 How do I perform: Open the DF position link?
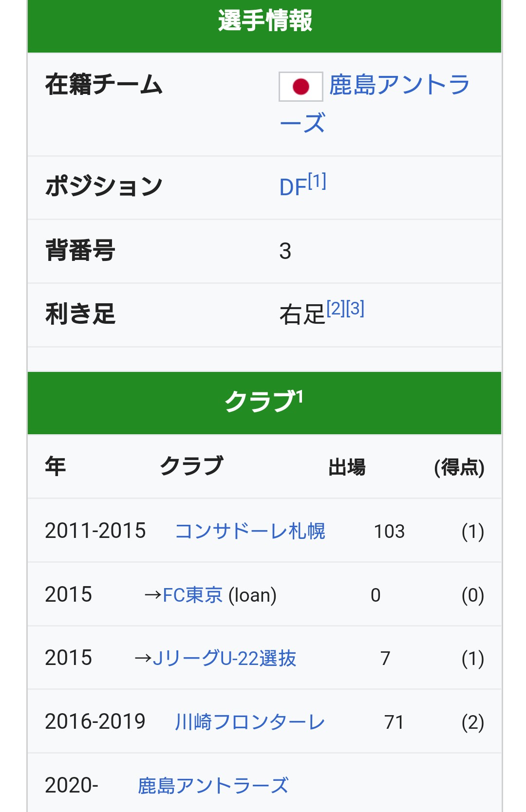(x=293, y=187)
